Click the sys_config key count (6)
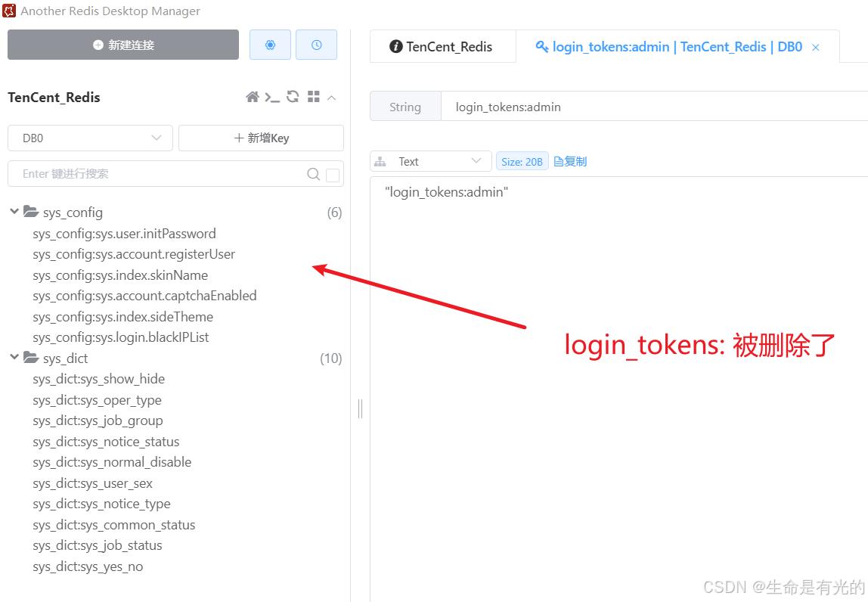 (x=334, y=213)
